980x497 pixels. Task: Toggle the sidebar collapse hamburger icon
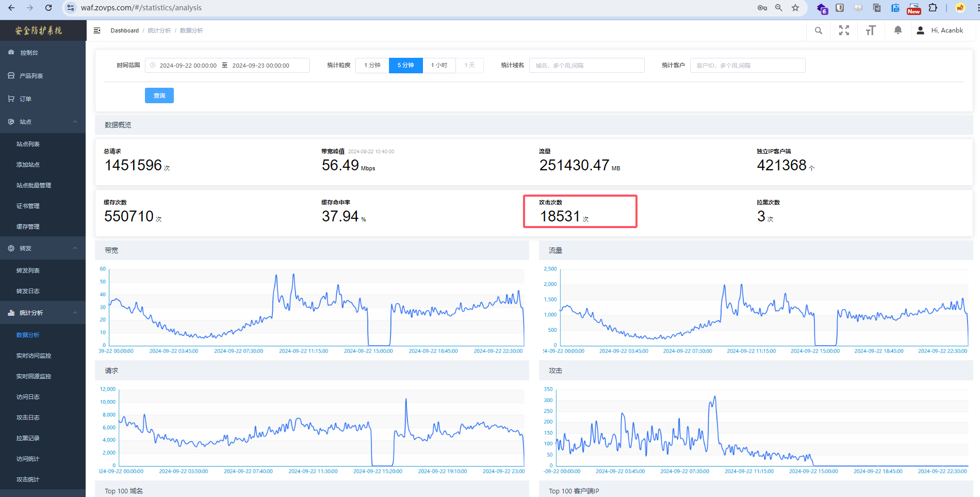pyautogui.click(x=97, y=30)
